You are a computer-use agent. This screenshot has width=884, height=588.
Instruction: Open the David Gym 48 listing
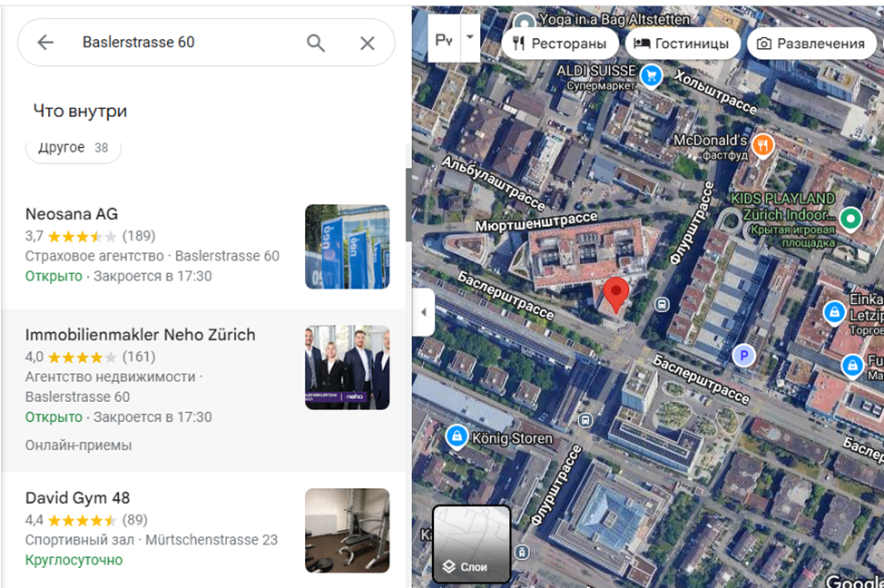click(x=203, y=530)
